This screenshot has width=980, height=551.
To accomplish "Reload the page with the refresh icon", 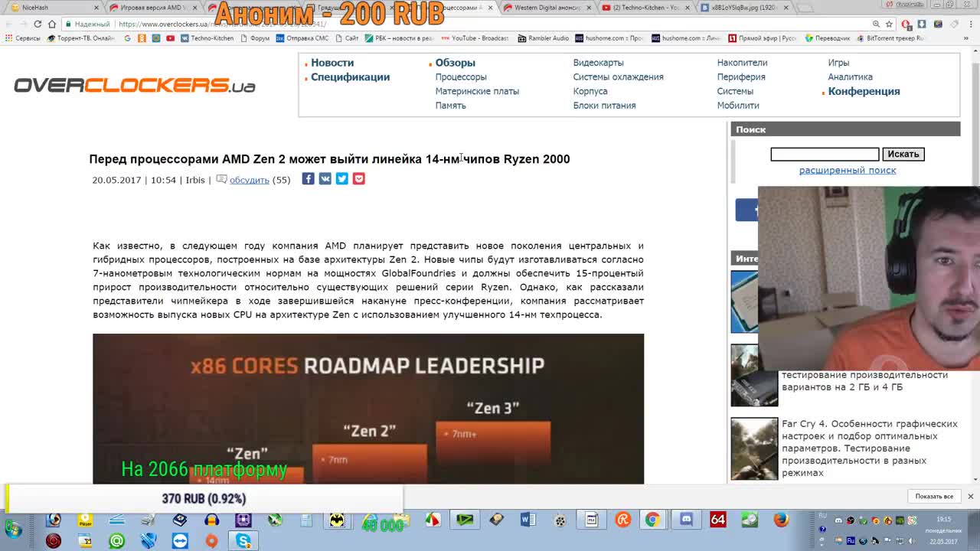I will (38, 24).
